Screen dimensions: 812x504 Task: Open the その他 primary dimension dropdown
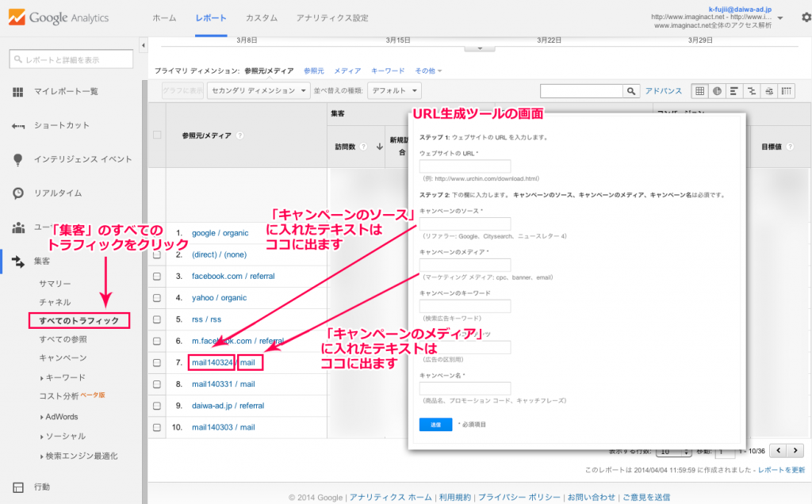[x=428, y=71]
